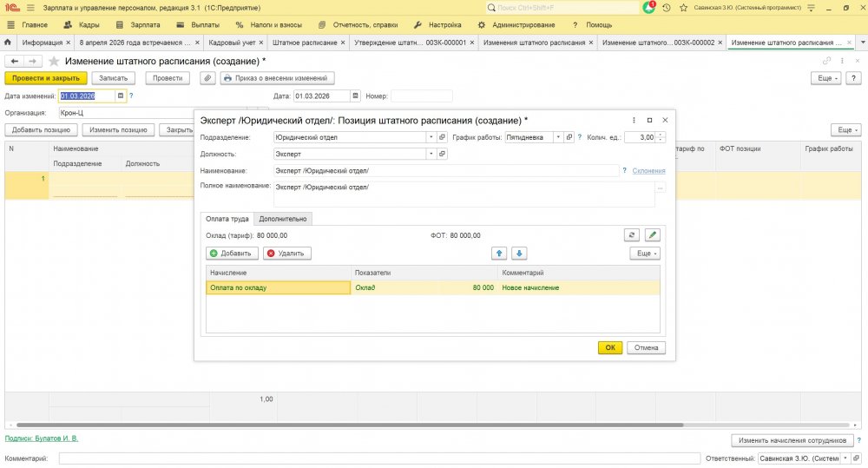Open the Администрирование menu
The width and height of the screenshot is (868, 468).
[x=516, y=25]
